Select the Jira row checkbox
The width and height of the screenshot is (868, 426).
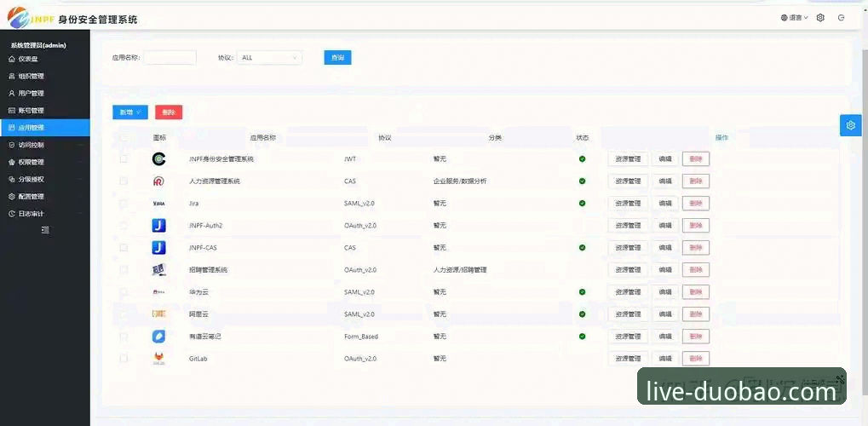[x=124, y=204]
